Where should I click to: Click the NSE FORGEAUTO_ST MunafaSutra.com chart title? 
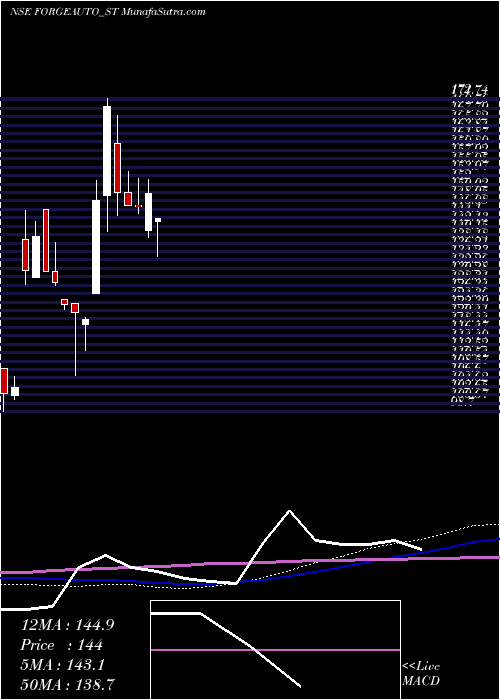coord(107,12)
